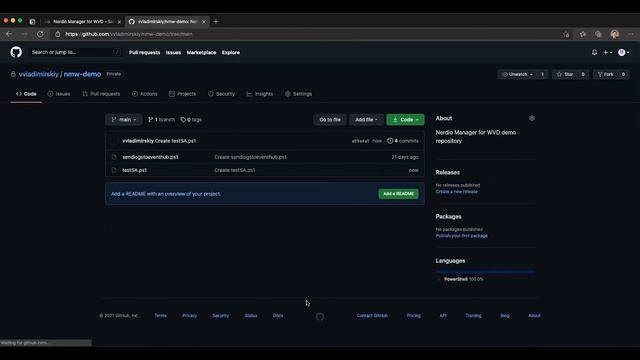Screen dimensions: 640x360
Task: Open the nmw-demo repository link
Action: pyautogui.click(x=82, y=74)
